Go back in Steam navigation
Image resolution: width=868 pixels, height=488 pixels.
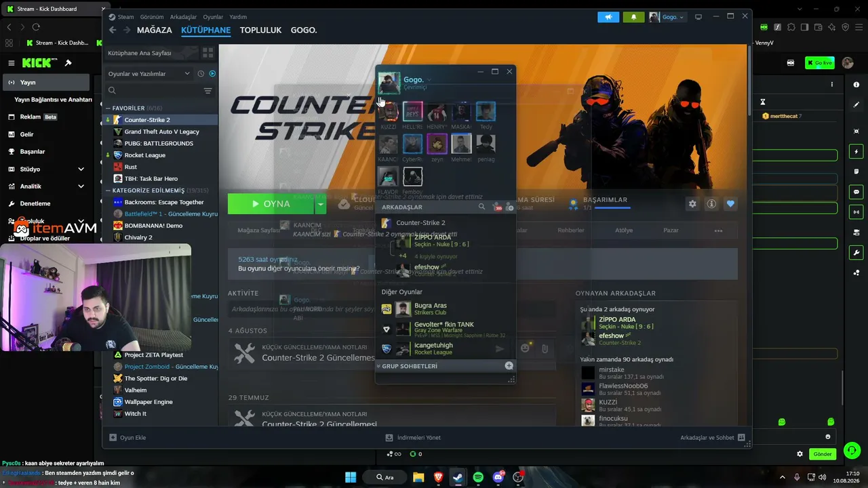point(113,30)
